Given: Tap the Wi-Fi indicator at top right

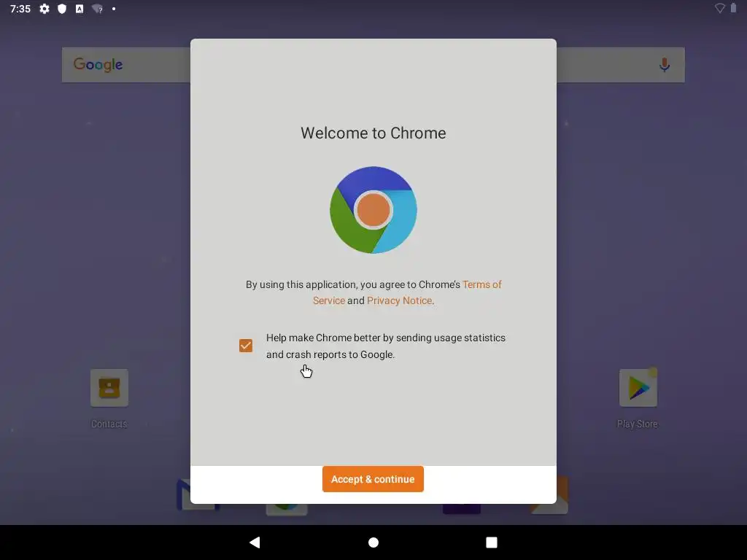Looking at the screenshot, I should click(x=720, y=8).
